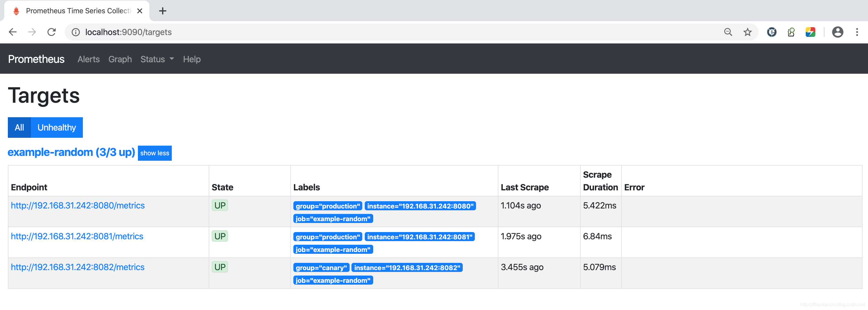
Task: Open the first browser extension icon
Action: (772, 32)
